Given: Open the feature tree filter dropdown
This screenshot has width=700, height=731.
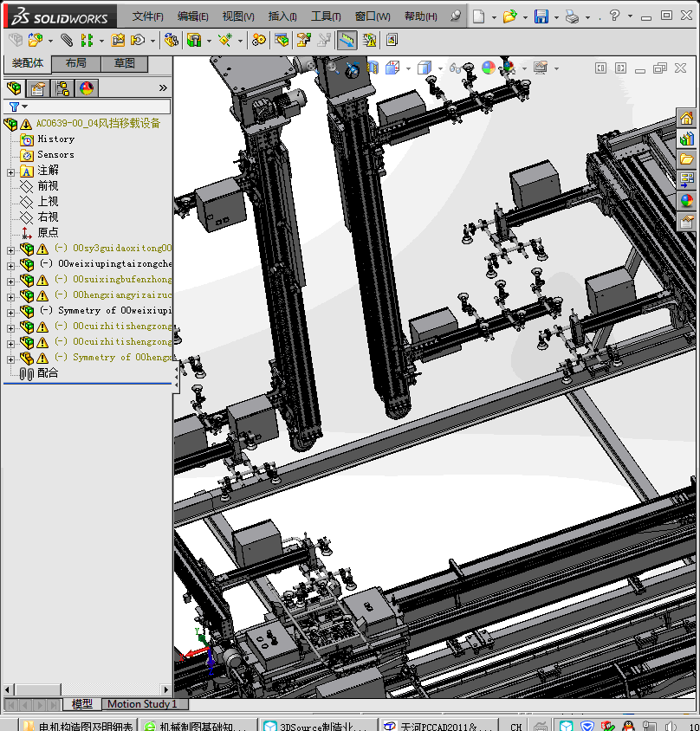Looking at the screenshot, I should point(17,107).
